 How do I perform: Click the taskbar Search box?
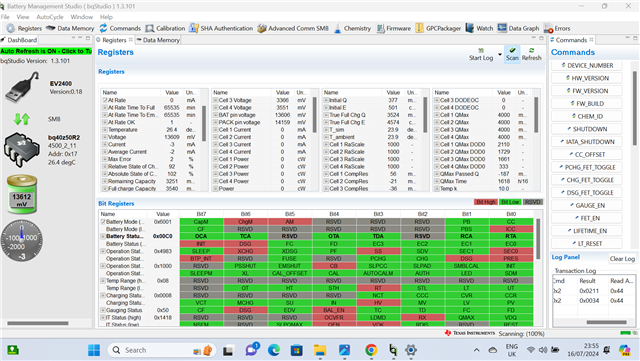161,350
